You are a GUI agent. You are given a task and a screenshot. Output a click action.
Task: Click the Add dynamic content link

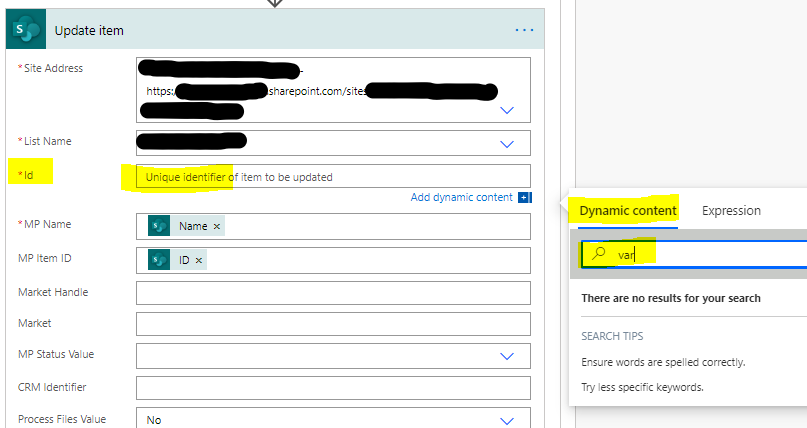[x=462, y=198]
